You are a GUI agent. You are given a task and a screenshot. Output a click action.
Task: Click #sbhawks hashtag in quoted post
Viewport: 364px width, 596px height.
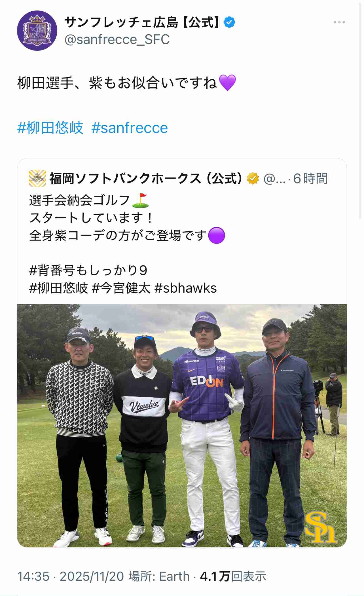[x=186, y=288]
